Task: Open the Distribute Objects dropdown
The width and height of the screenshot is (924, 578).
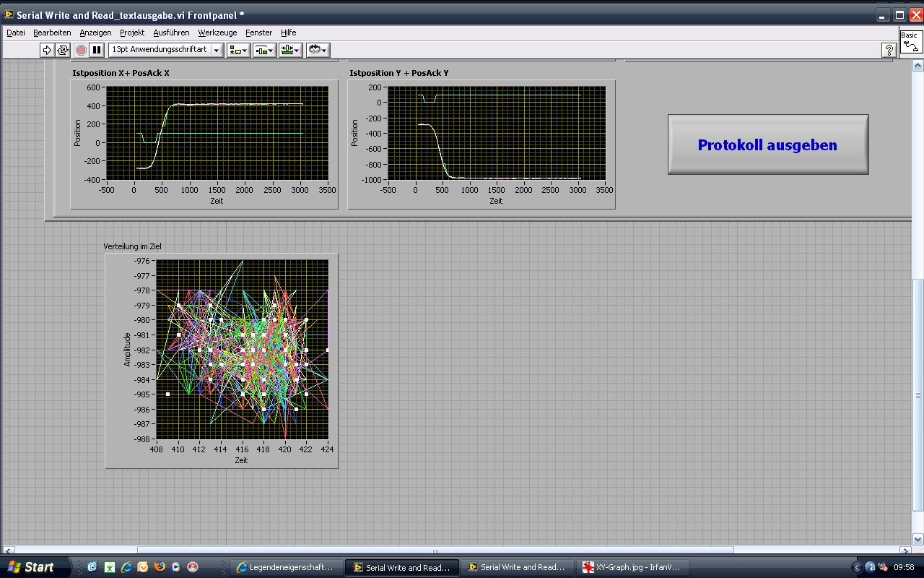Action: click(265, 50)
